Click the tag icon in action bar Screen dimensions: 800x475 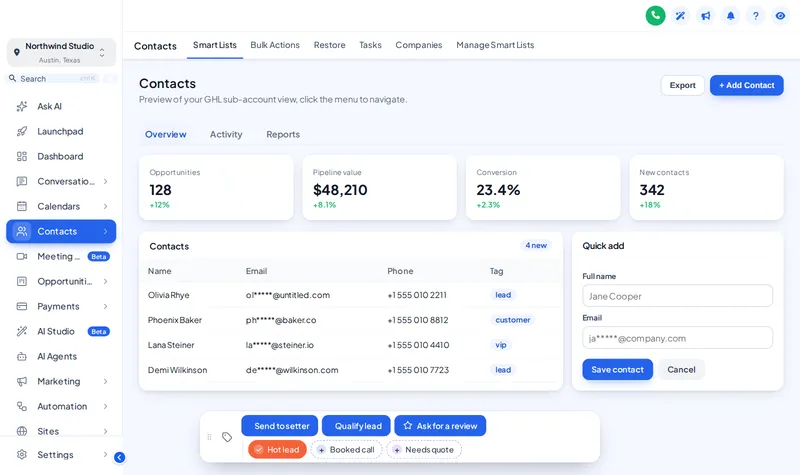[x=227, y=437]
